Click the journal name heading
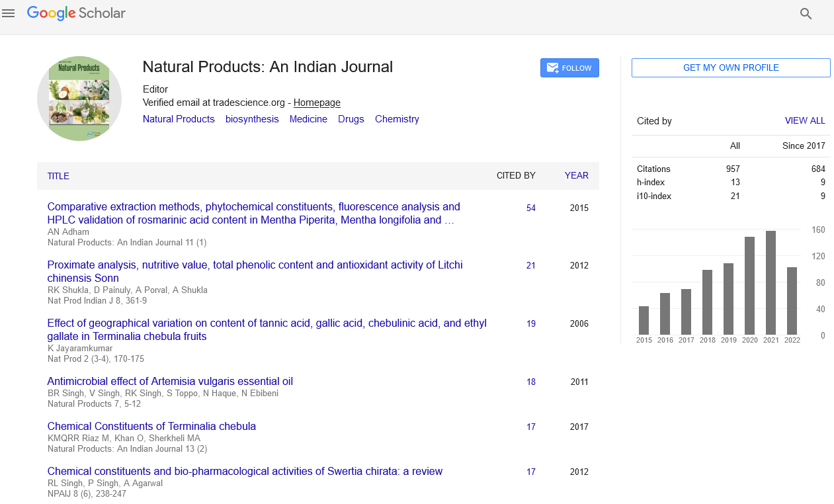 click(x=268, y=67)
